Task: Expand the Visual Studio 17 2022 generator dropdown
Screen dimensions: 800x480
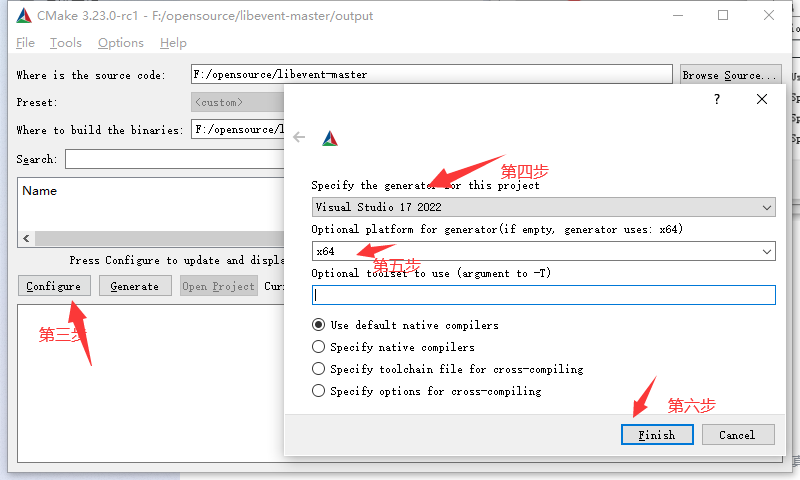Action: tap(543, 207)
